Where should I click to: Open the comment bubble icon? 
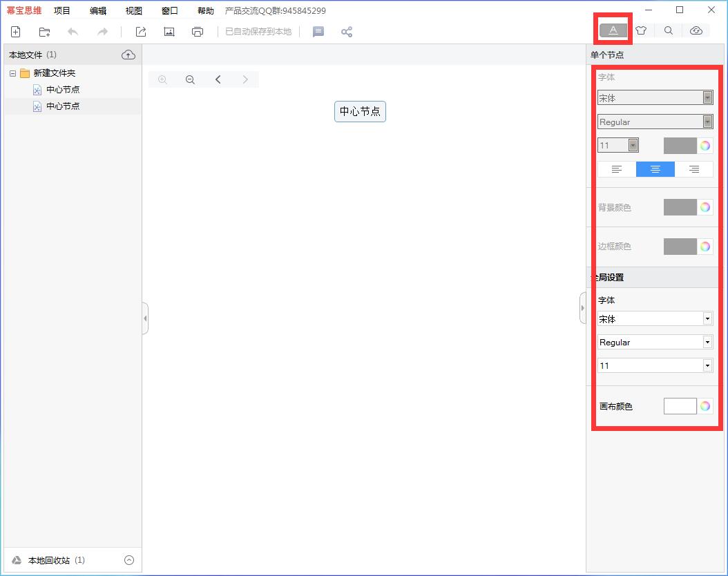click(x=318, y=32)
